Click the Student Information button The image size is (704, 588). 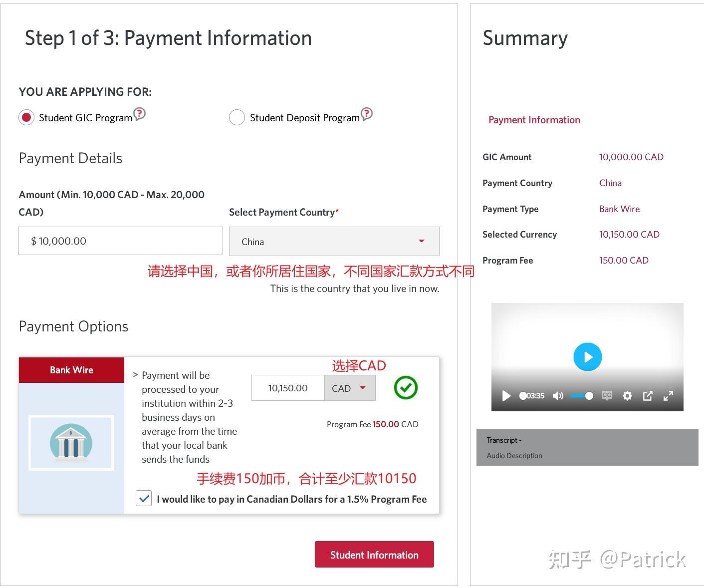tap(374, 554)
